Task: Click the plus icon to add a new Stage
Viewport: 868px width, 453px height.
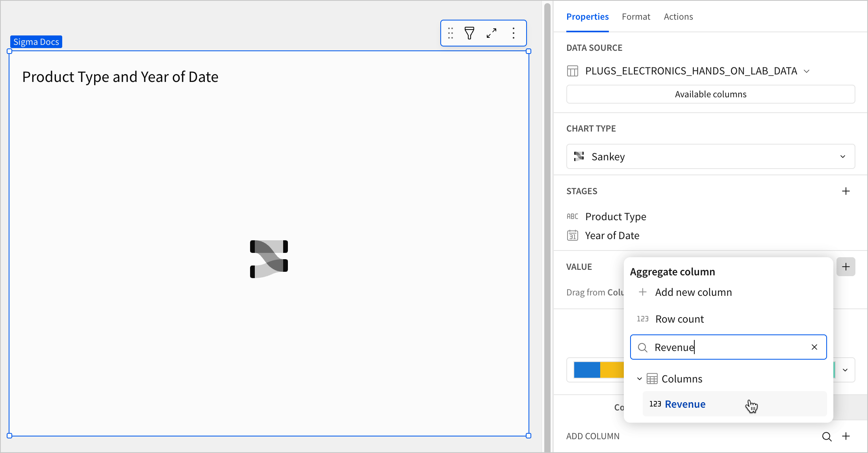Action: (x=846, y=191)
